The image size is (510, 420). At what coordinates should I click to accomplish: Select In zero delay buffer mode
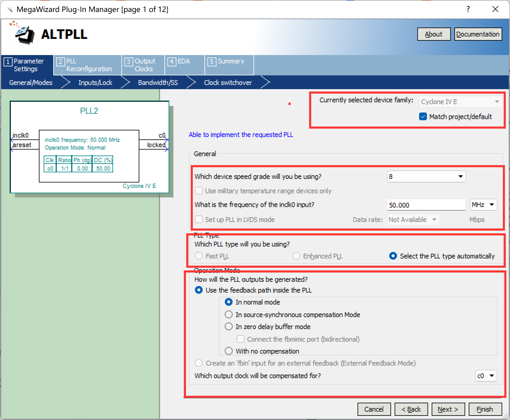229,327
